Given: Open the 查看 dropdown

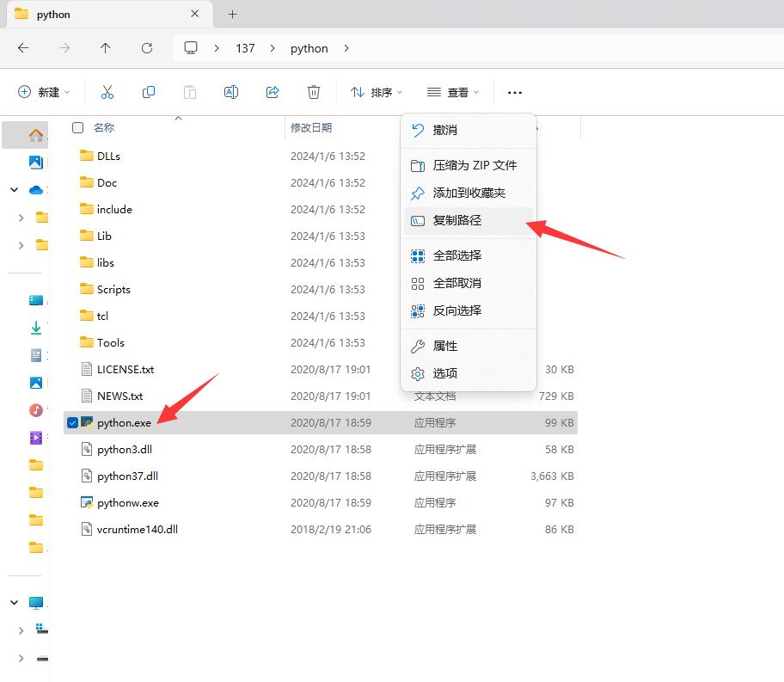Looking at the screenshot, I should point(453,92).
